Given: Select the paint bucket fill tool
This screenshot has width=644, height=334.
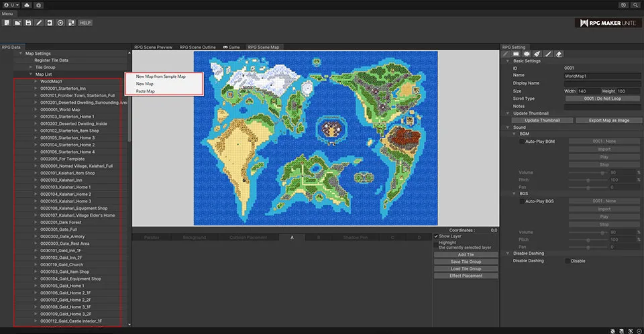Looking at the screenshot, I should 537,54.
